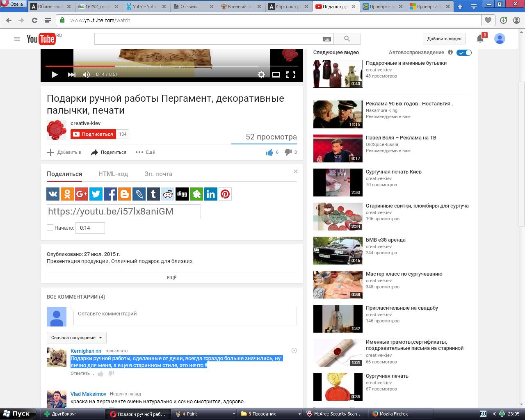Open account avatar menu

coord(500,39)
